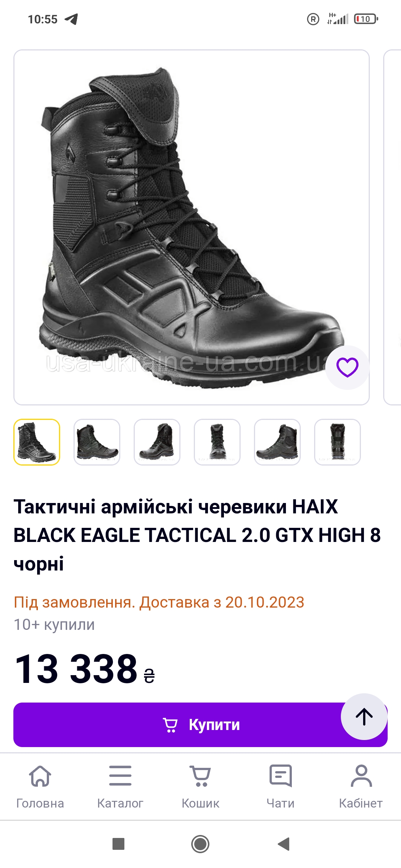This screenshot has width=401, height=868.
Task: Tap the HAIX Black Eagle product title
Action: click(197, 535)
